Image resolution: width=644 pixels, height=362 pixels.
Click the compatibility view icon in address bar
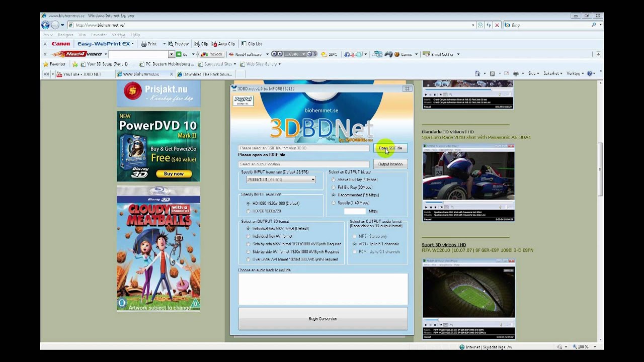coord(480,25)
